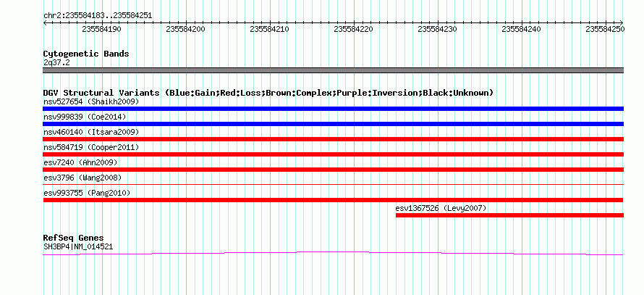Open variant label esv3796 (Wang2008)
This screenshot has width=644, height=295.
(x=82, y=178)
